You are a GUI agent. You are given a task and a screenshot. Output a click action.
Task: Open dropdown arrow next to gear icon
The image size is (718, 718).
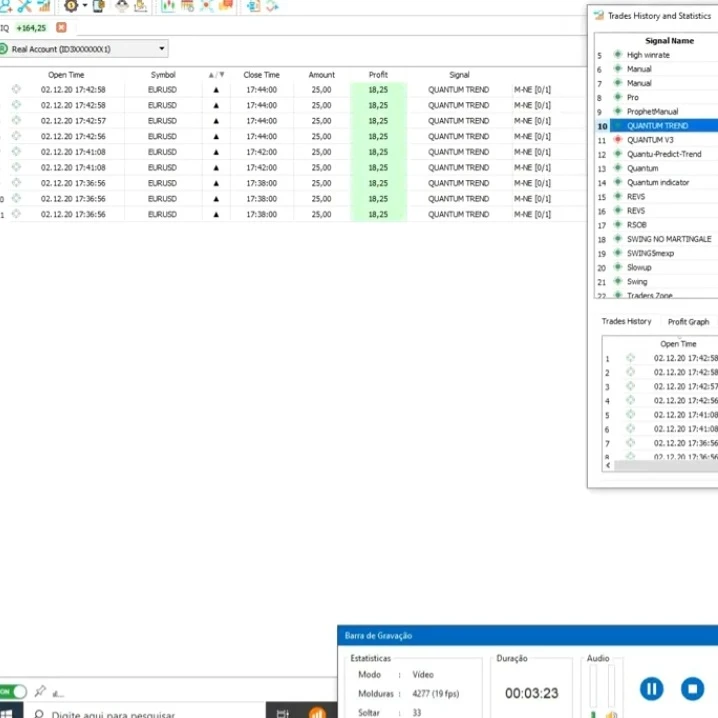tap(85, 6)
